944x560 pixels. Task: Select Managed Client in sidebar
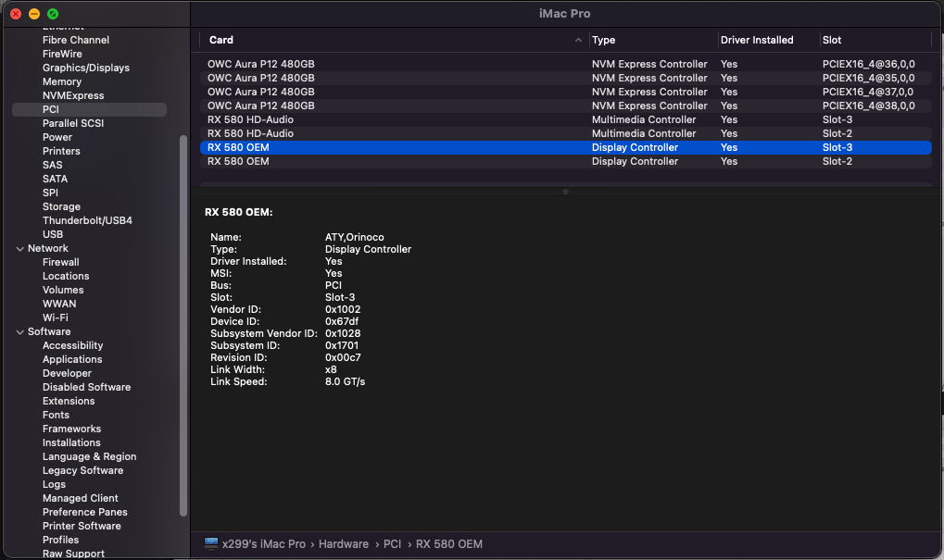tap(80, 498)
